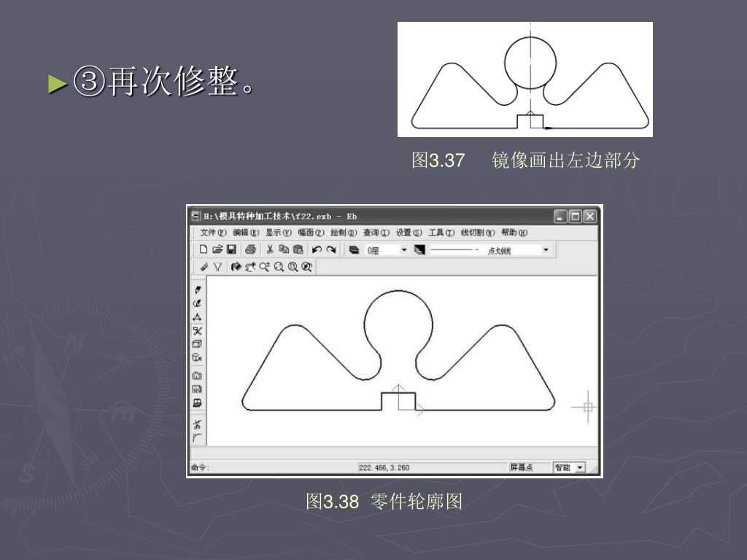Click the Print icon in toolbar

coord(250,249)
